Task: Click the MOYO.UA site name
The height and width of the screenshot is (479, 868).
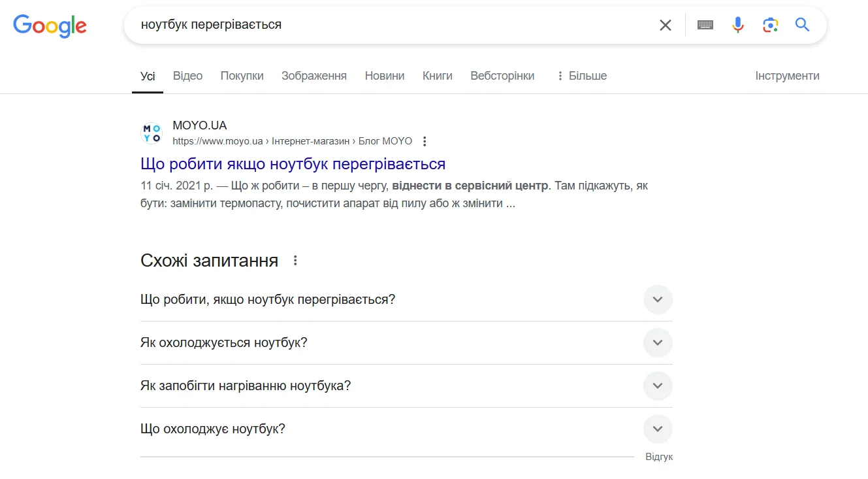Action: click(200, 125)
